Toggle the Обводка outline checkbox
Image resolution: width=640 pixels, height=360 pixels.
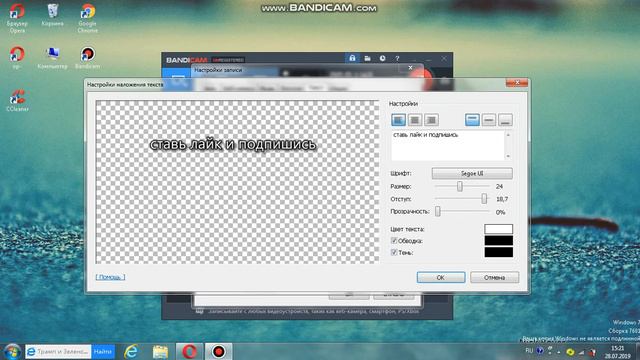pyautogui.click(x=394, y=241)
